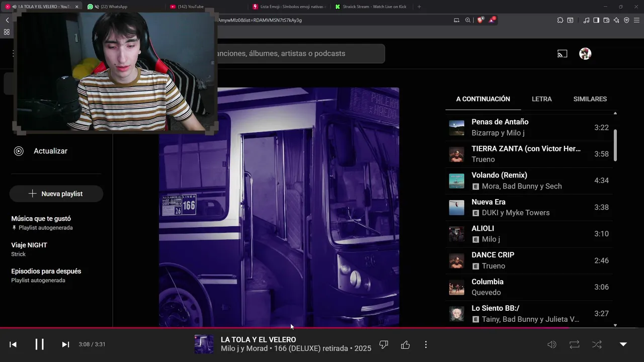This screenshot has width=644, height=362.
Task: Open the browser hamburger main menu
Action: coord(636,20)
